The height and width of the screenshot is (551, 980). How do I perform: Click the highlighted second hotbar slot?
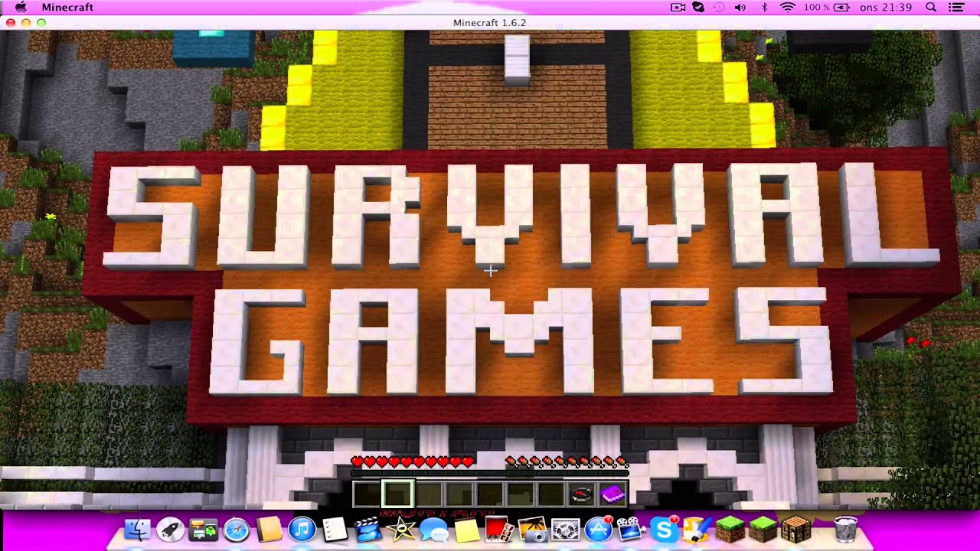pos(398,494)
